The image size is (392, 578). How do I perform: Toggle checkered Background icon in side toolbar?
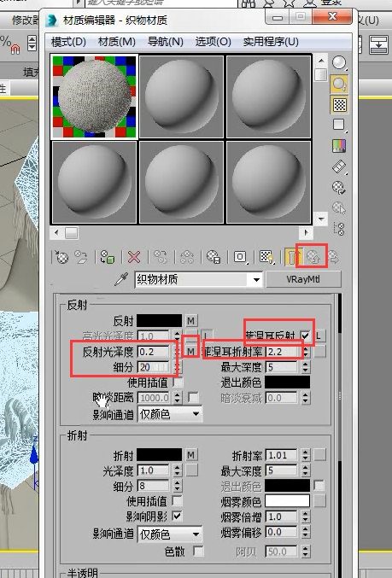pos(339,105)
